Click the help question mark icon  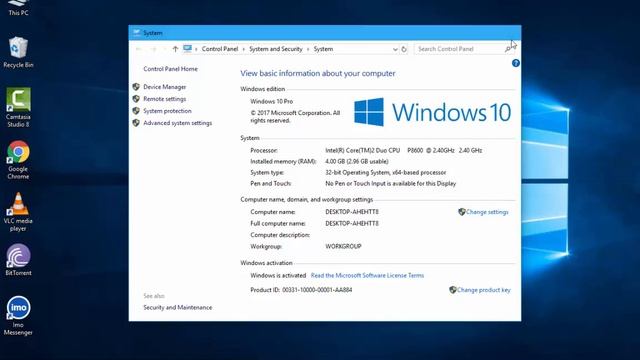pyautogui.click(x=516, y=63)
